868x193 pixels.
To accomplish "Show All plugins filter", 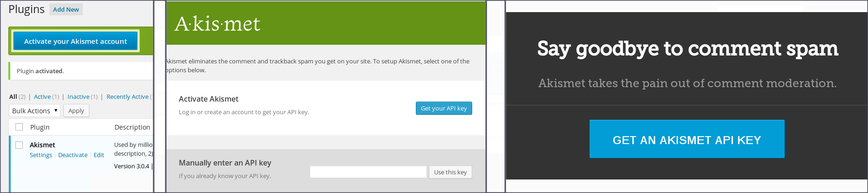I will 13,96.
